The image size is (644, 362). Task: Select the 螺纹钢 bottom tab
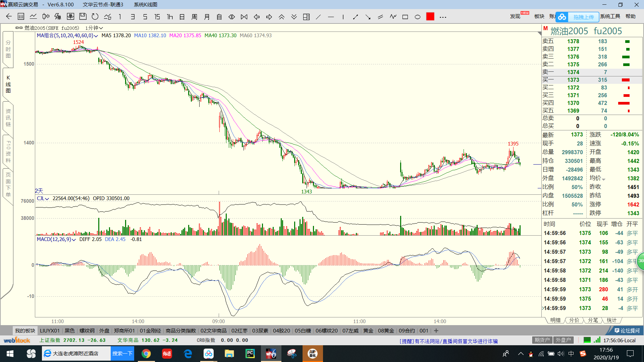(87, 330)
